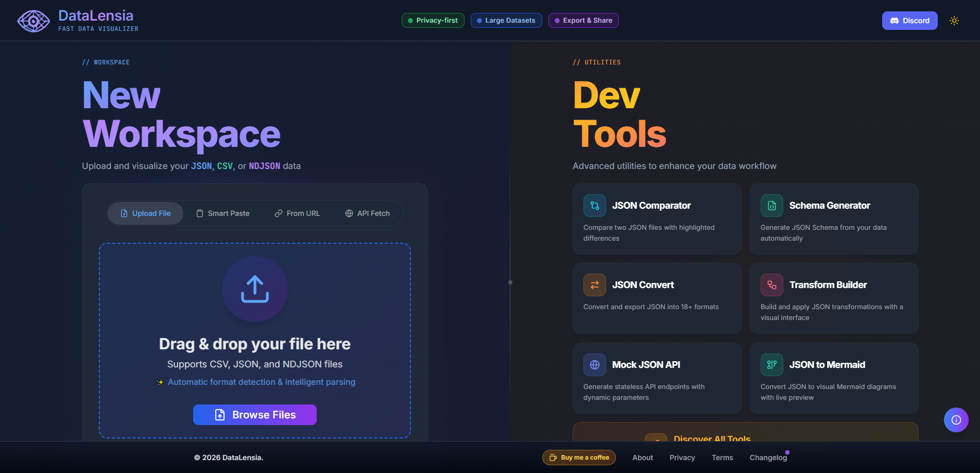
Task: Open the Discord button
Action: click(909, 21)
